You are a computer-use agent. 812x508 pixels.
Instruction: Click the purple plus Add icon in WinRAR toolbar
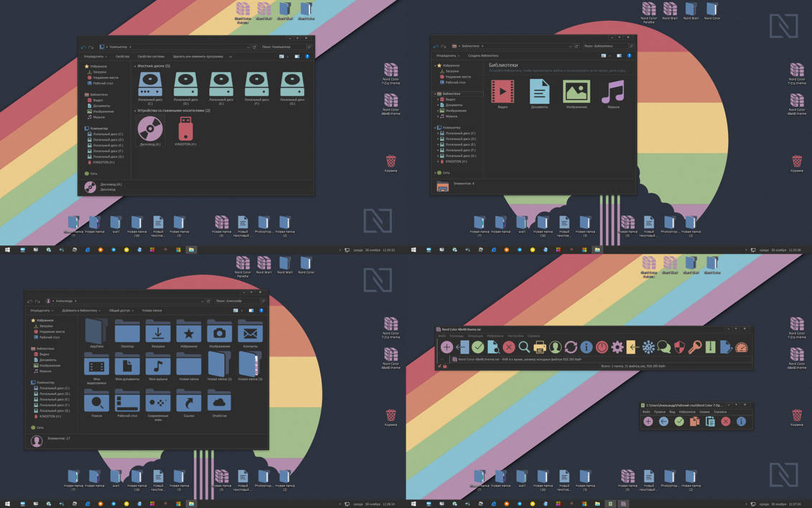(x=447, y=347)
